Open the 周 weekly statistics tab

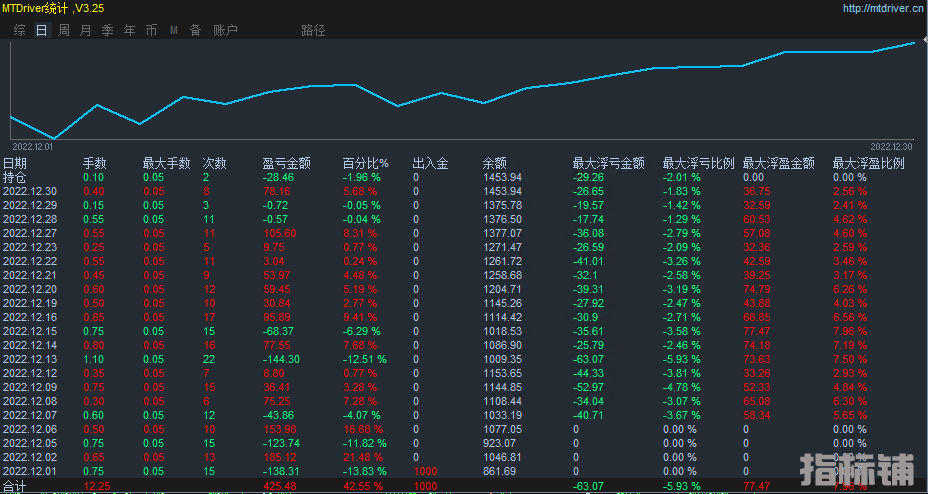pos(64,30)
